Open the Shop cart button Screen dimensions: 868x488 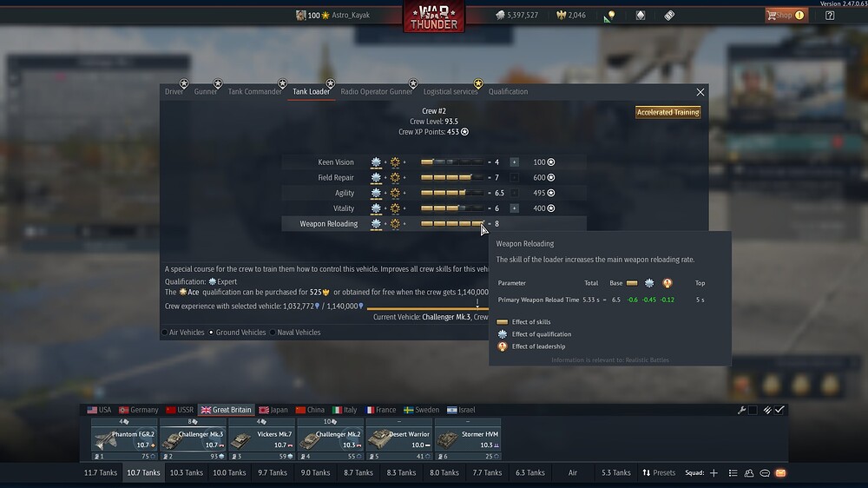[x=786, y=16]
